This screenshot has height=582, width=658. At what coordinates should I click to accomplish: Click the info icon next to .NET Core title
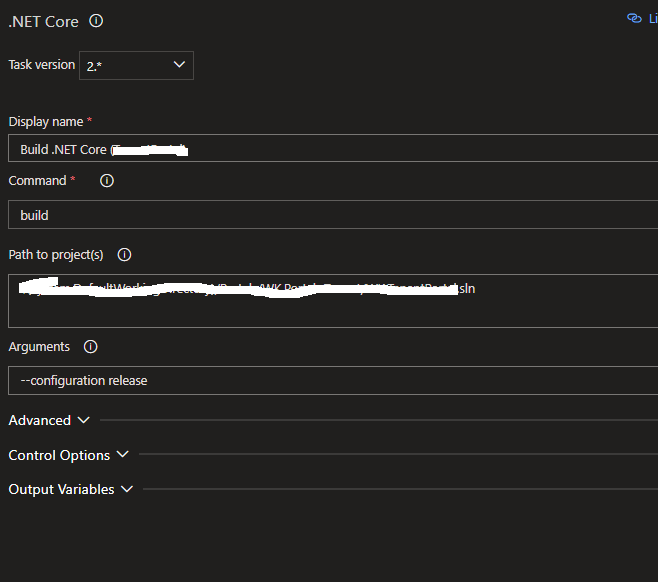[96, 21]
